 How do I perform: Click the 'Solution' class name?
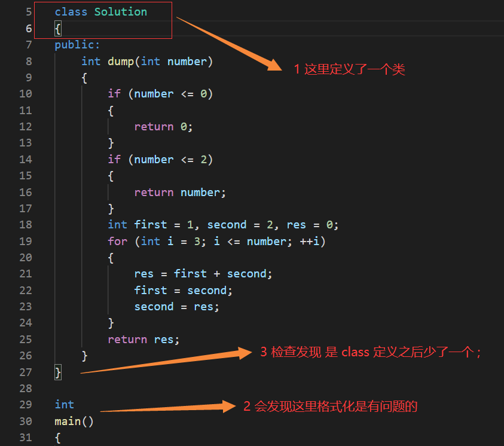click(x=121, y=12)
